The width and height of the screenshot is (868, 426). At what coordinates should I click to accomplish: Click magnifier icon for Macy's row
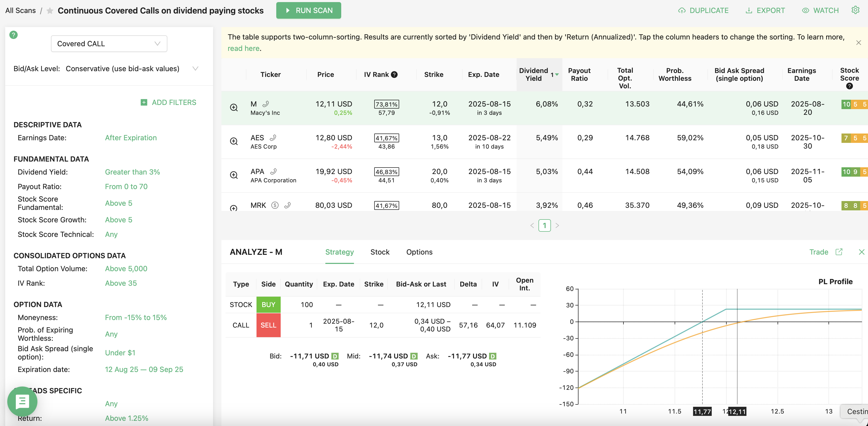(234, 108)
